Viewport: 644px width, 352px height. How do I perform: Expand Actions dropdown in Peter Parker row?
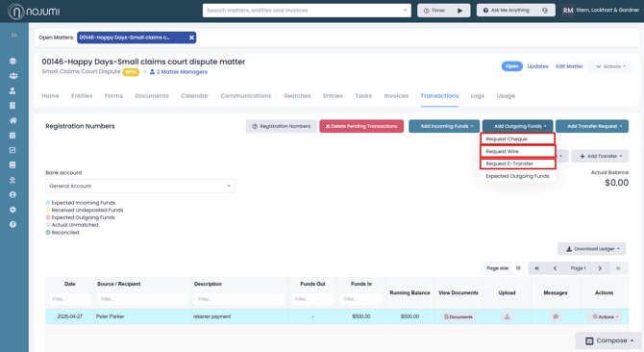click(x=605, y=316)
